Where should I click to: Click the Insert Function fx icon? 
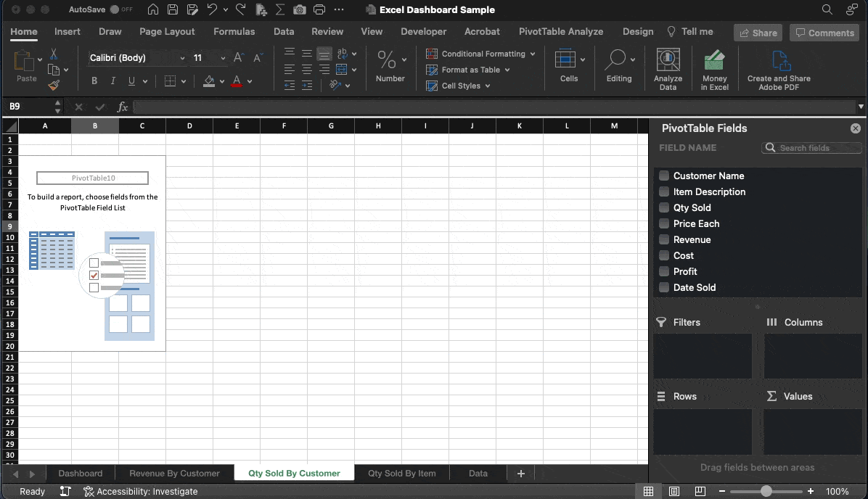pyautogui.click(x=122, y=107)
